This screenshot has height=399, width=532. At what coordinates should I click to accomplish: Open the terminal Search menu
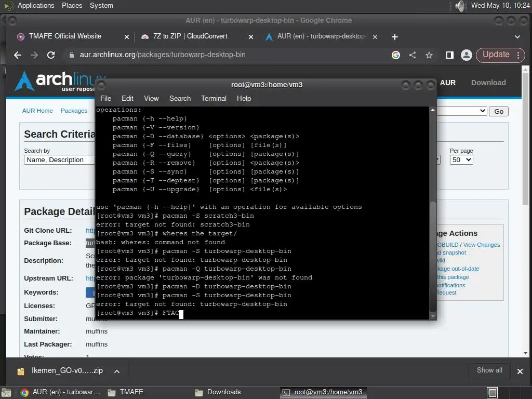180,98
